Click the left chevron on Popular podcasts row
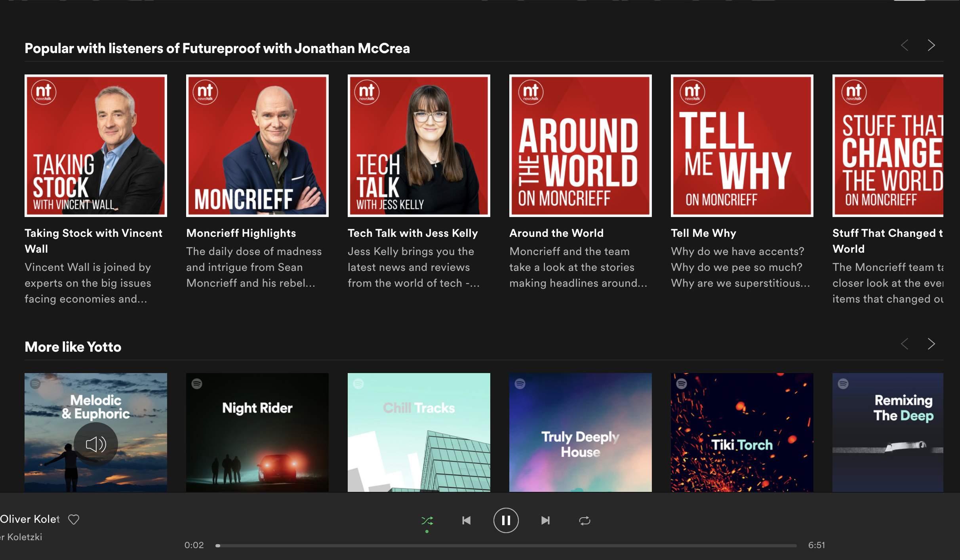 pos(905,45)
